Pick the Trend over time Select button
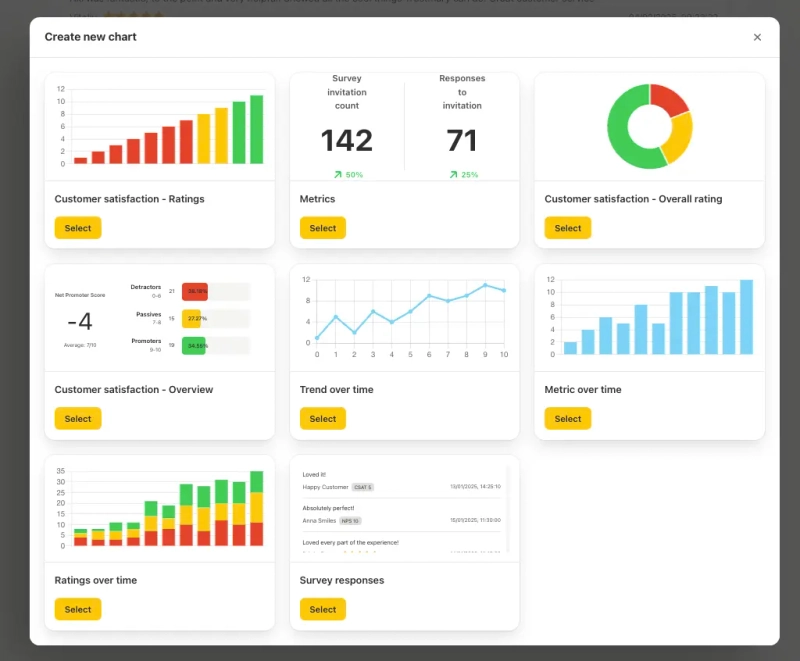The height and width of the screenshot is (661, 800). [x=322, y=419]
